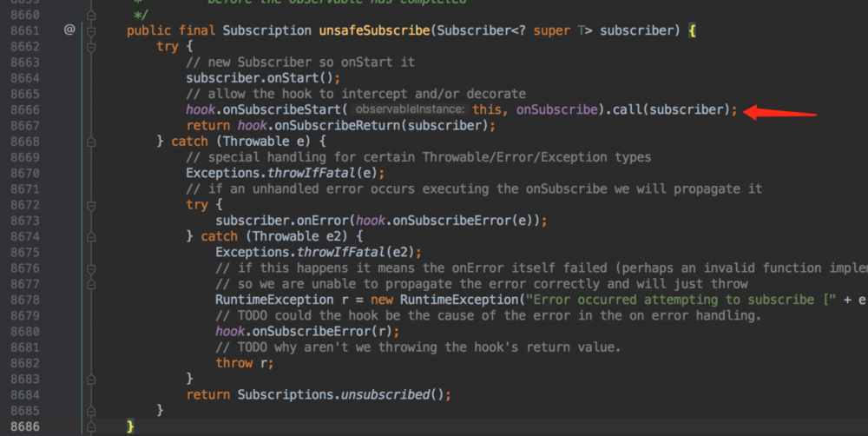The height and width of the screenshot is (436, 868).
Task: Click the javadoc fold end marker on line 8660
Action: 91,16
